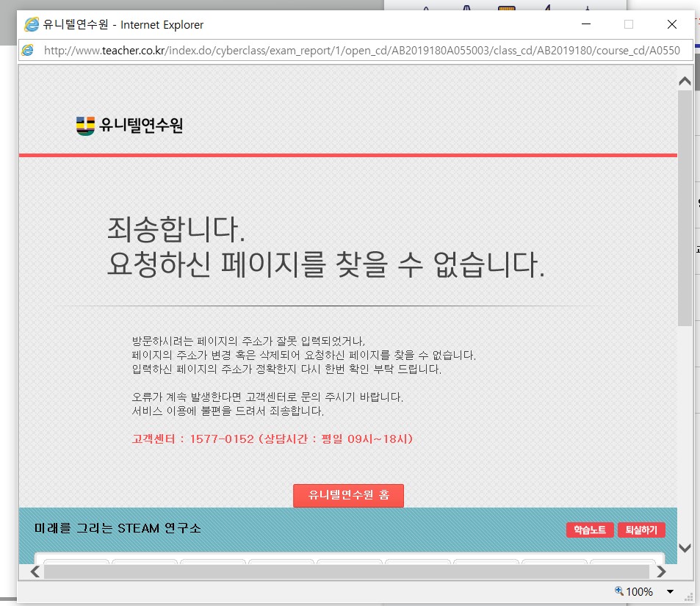The image size is (700, 606).
Task: Click the Internet Explorer logo in title bar
Action: click(32, 24)
